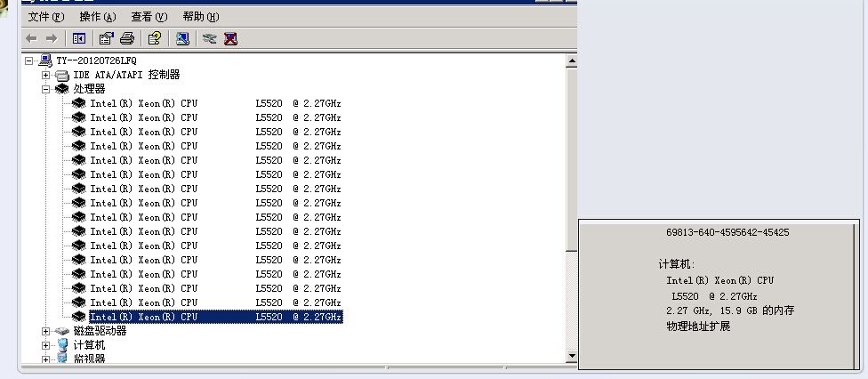Open the 操作(A) menu
This screenshot has width=868, height=379.
click(98, 17)
